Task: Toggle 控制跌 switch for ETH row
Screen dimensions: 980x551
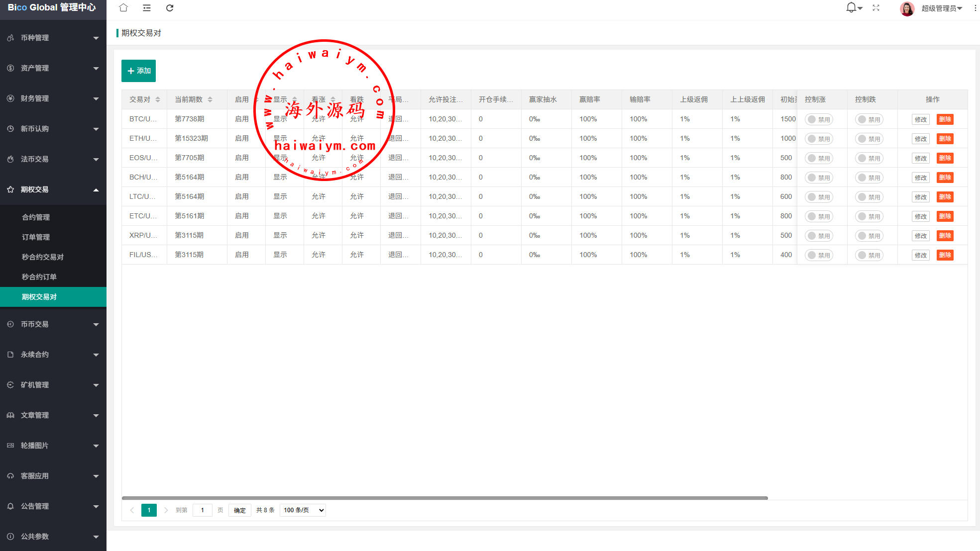Action: (869, 139)
